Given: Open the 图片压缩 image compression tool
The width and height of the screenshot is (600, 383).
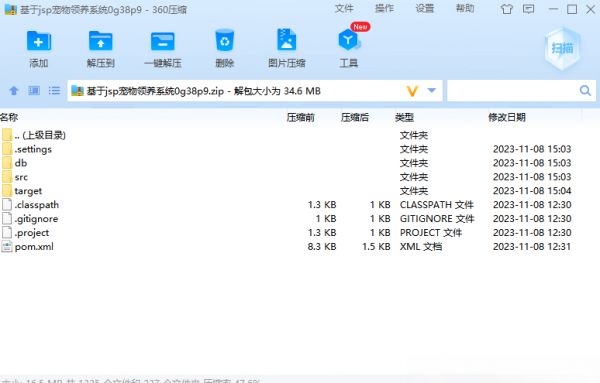Looking at the screenshot, I should (286, 40).
